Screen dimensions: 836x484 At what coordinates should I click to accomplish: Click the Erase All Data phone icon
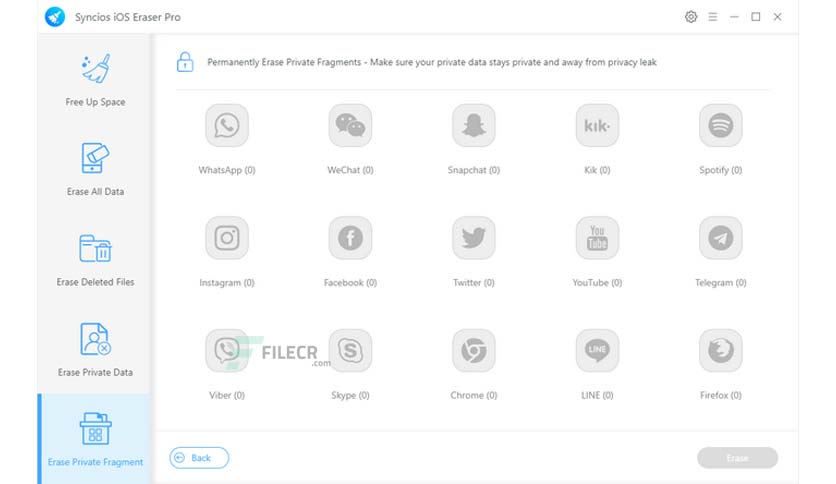[95, 158]
